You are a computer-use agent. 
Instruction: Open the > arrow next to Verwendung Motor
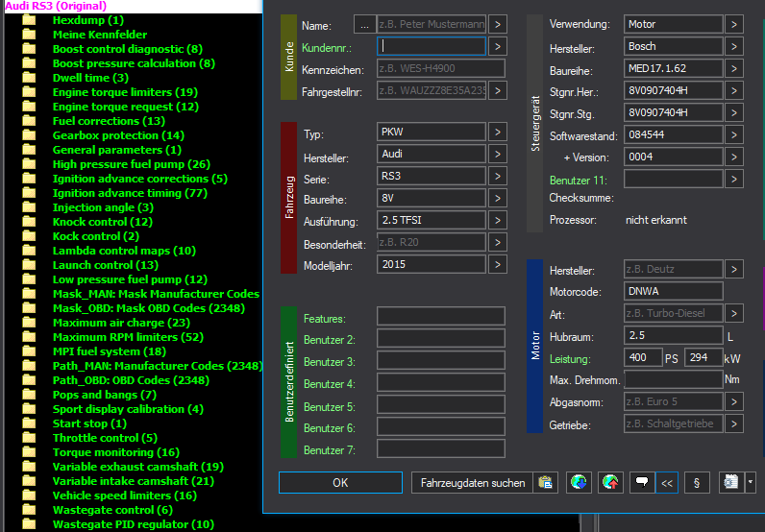point(734,24)
